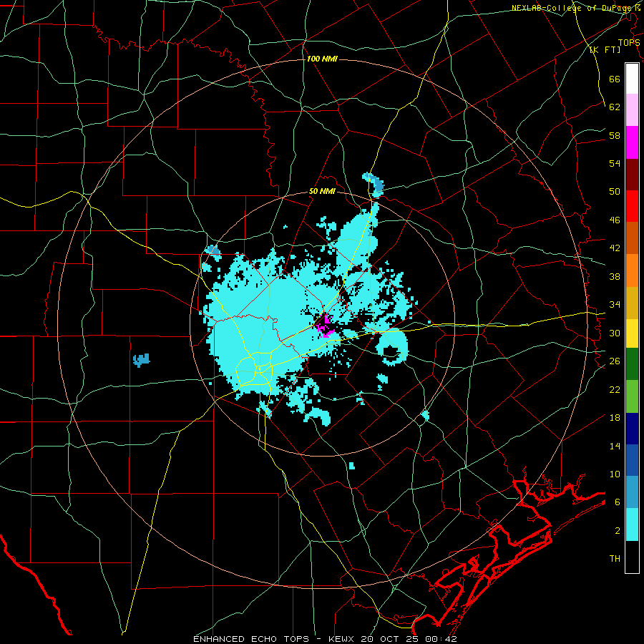Click the magenta legend swatch

pyautogui.click(x=632, y=142)
